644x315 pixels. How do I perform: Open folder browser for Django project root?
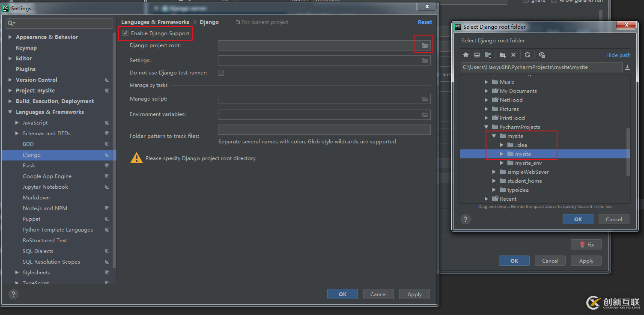(425, 45)
